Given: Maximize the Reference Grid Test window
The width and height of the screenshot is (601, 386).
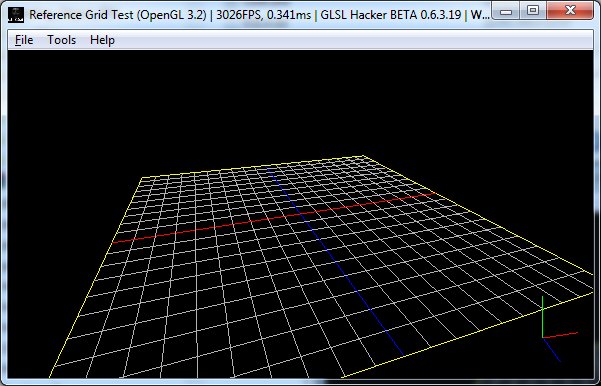Looking at the screenshot, I should [x=533, y=11].
